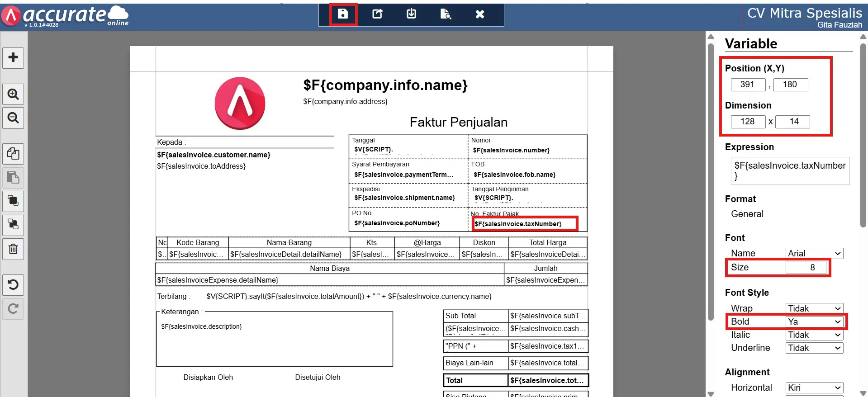The height and width of the screenshot is (397, 868).
Task: Copy the selected element
Action: pyautogui.click(x=13, y=154)
